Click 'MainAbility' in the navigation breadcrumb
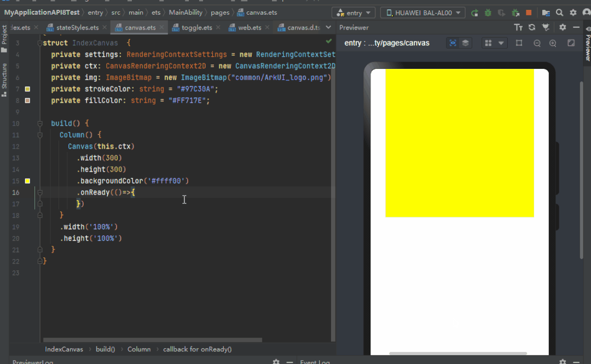Screen dimensions: 591x364 tap(186, 13)
